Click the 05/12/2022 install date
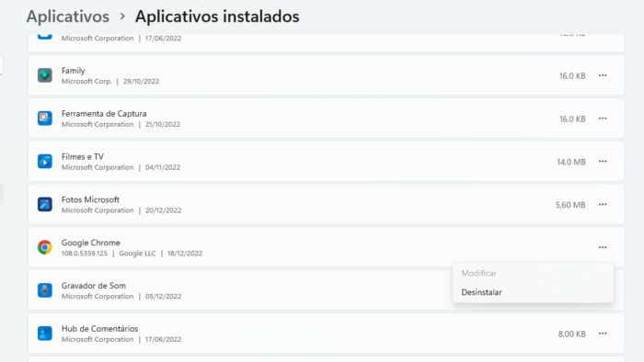644x362 pixels. [x=163, y=297]
